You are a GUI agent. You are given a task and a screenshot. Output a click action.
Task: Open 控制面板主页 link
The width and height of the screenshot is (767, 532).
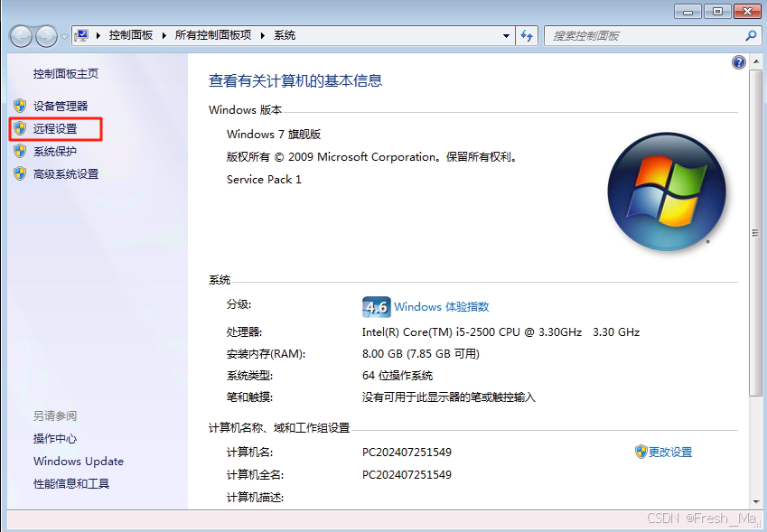click(66, 74)
